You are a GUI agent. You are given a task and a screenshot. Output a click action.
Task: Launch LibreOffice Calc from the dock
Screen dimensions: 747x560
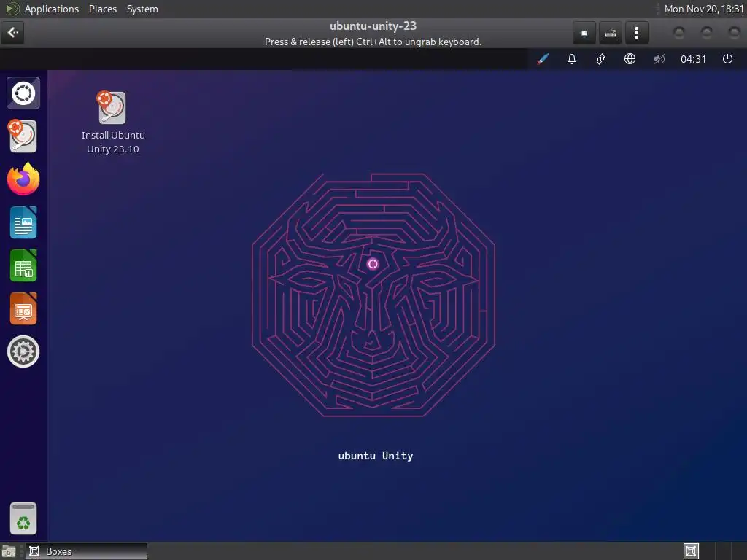click(23, 265)
